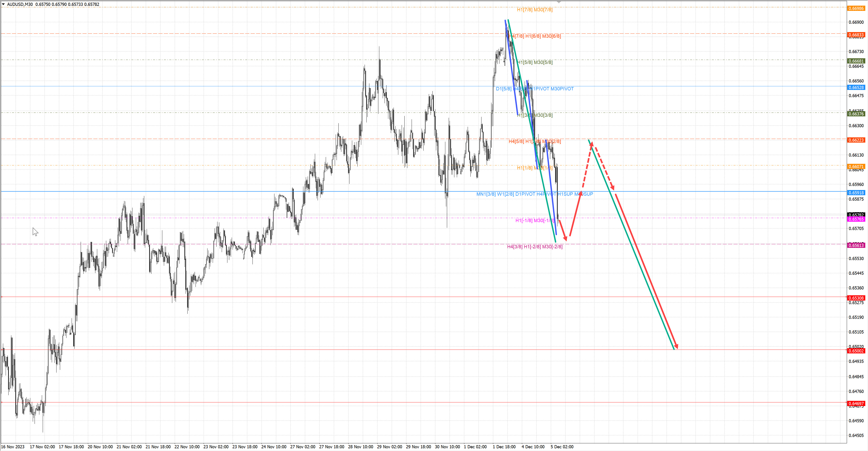Viewport: 868px width, 451px height.
Task: Click the red 0.64697 price label
Action: [x=856, y=404]
